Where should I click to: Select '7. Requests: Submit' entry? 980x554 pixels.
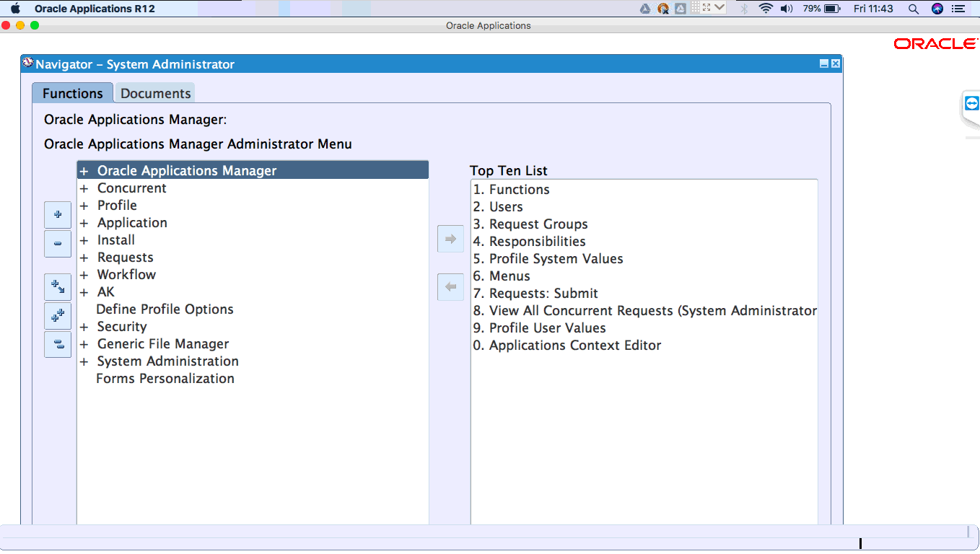point(535,294)
